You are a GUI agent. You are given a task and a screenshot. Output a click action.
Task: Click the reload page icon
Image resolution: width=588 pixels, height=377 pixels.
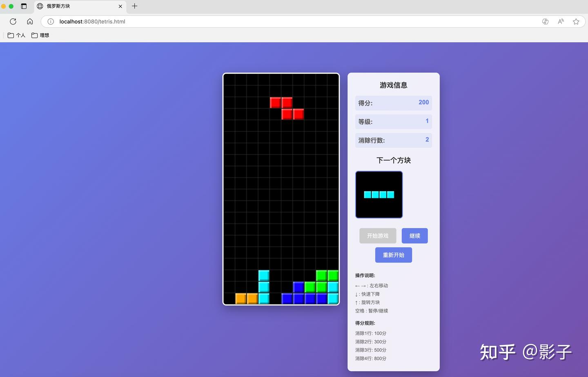click(x=13, y=21)
